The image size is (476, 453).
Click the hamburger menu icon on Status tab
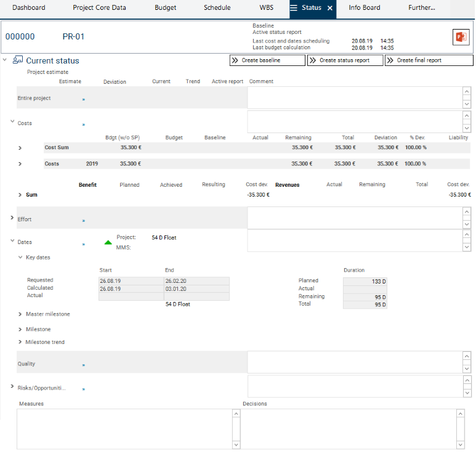click(294, 8)
